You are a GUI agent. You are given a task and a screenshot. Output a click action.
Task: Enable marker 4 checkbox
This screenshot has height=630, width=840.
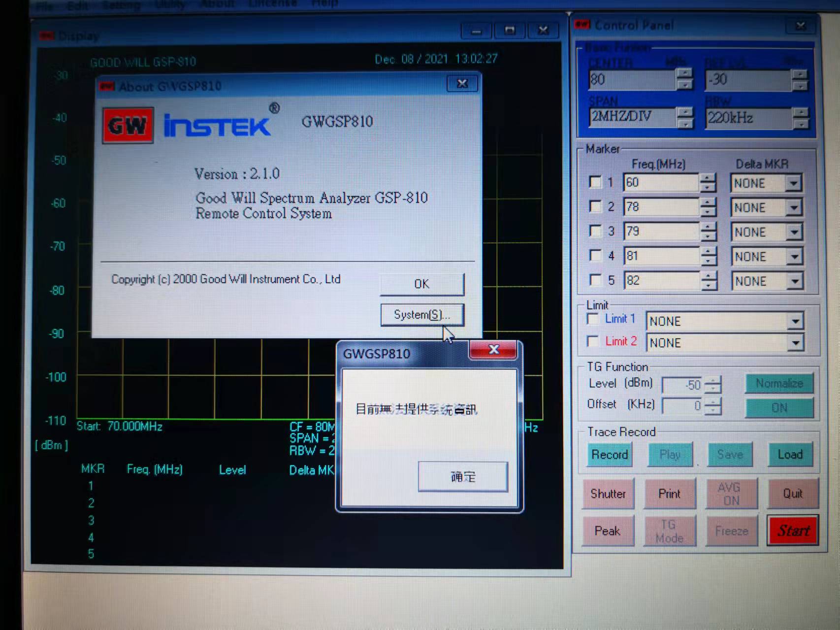pyautogui.click(x=595, y=255)
